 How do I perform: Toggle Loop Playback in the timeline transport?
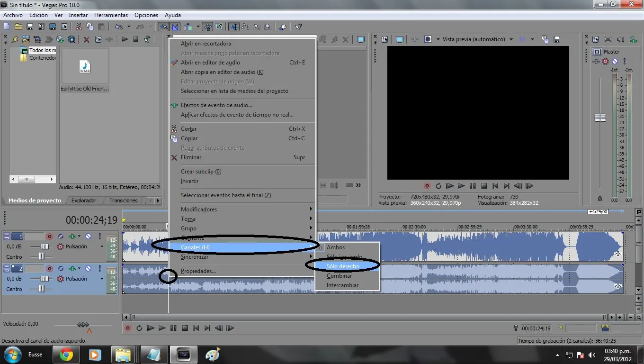coord(139,328)
